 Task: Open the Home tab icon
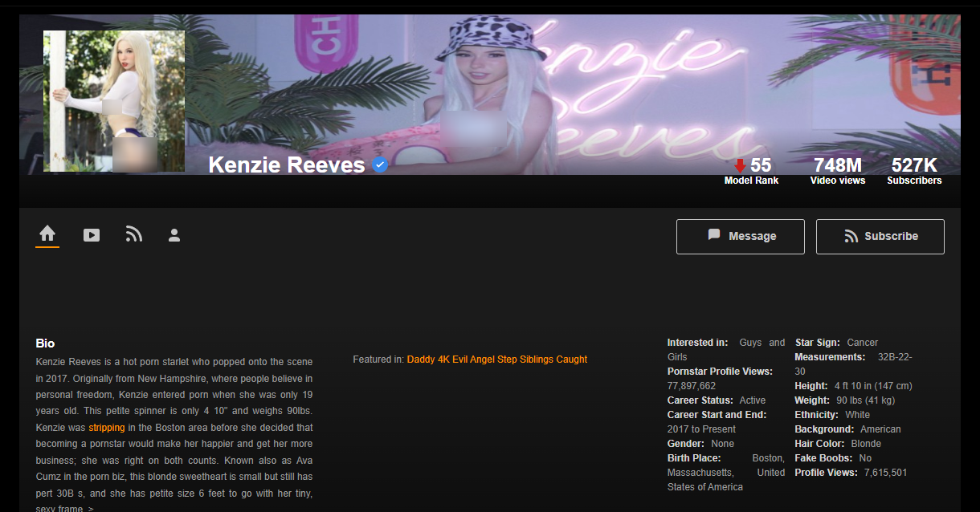47,234
